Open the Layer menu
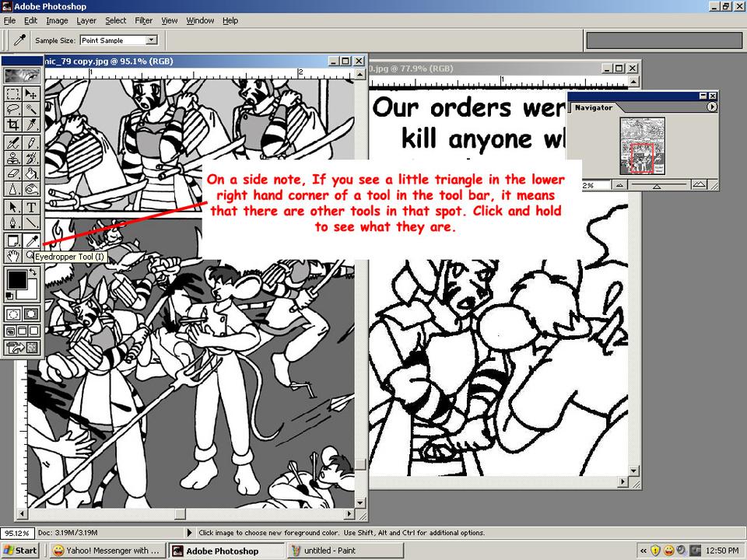The width and height of the screenshot is (747, 560). [86, 20]
